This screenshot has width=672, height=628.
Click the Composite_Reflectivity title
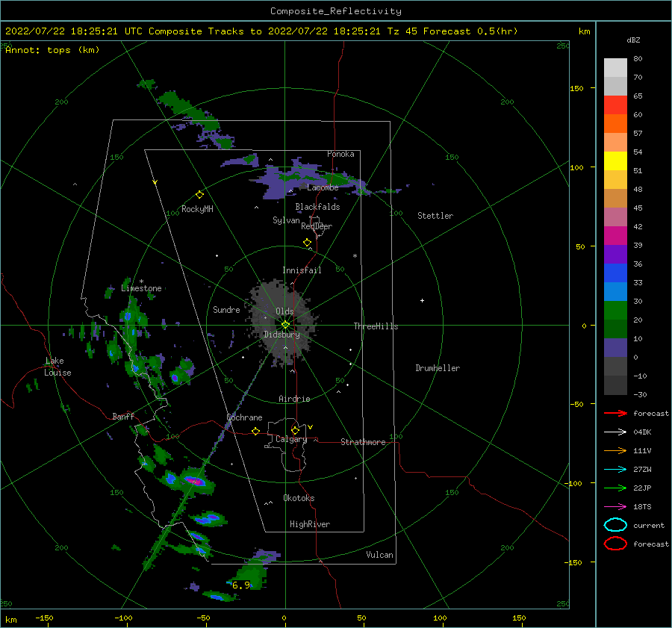click(x=336, y=11)
